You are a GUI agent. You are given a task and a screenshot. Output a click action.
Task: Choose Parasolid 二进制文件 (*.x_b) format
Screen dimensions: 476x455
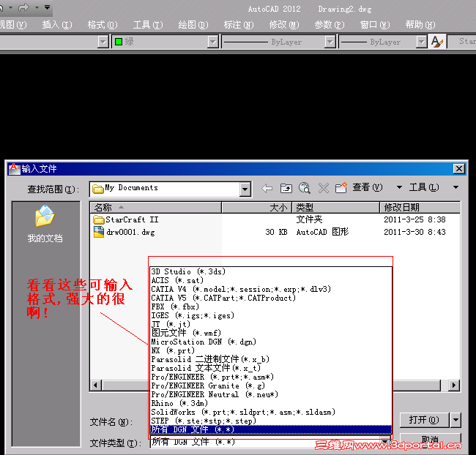pos(271,359)
